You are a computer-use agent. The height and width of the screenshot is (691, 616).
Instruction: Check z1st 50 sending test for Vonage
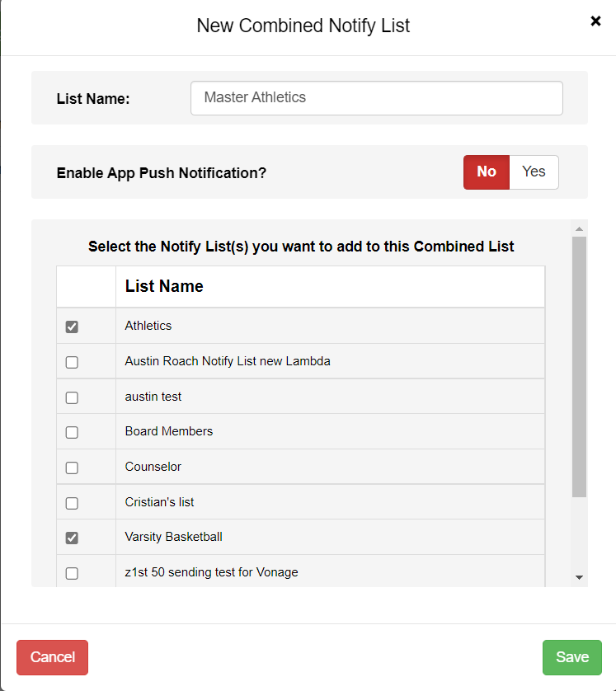click(72, 573)
